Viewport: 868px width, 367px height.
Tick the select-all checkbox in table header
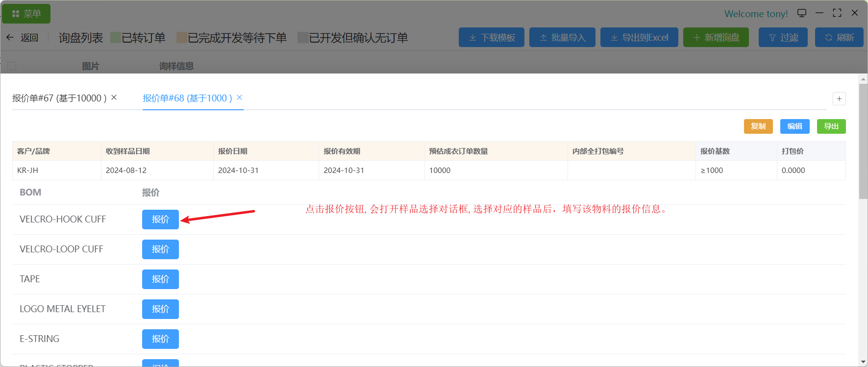tap(12, 66)
